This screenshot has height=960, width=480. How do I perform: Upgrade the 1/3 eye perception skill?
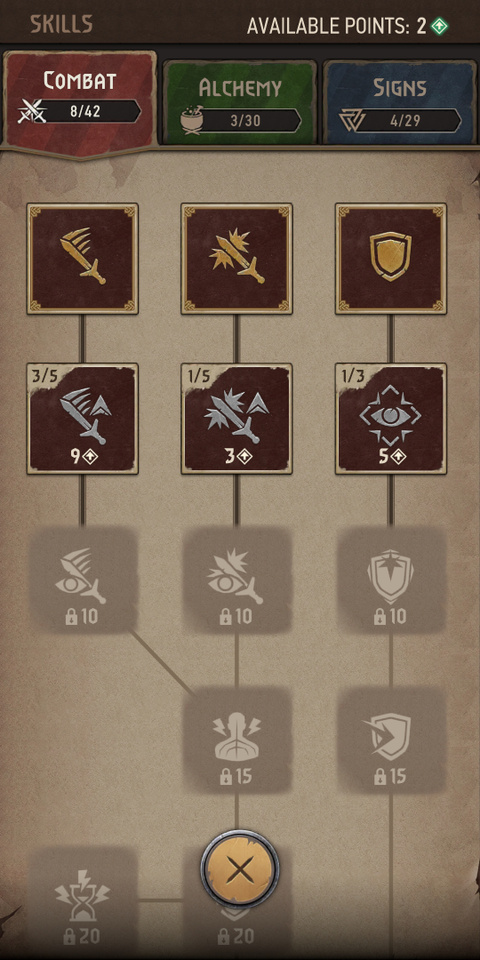[x=391, y=419]
